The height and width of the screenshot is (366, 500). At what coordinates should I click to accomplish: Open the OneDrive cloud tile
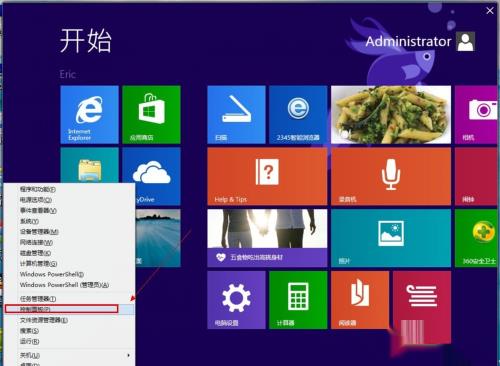tap(151, 176)
